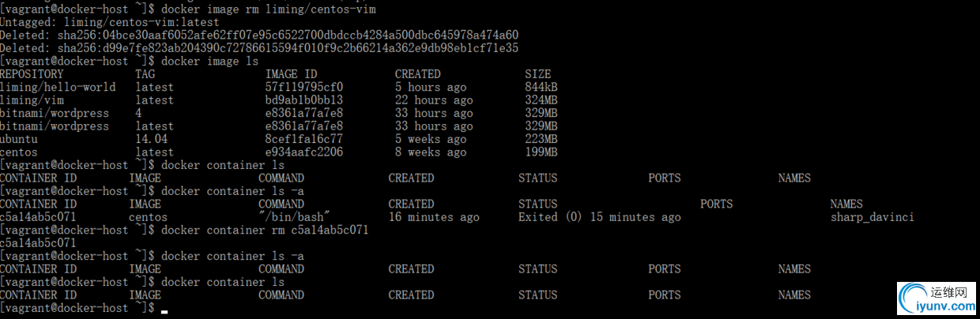Select the sharp_davinci container name
The image size is (980, 319).
872,216
